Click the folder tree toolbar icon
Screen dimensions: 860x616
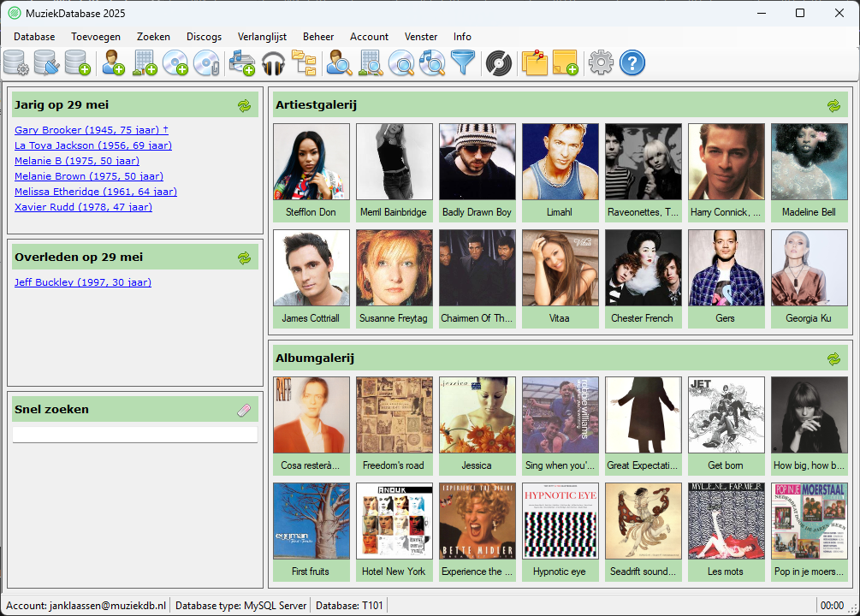304,62
